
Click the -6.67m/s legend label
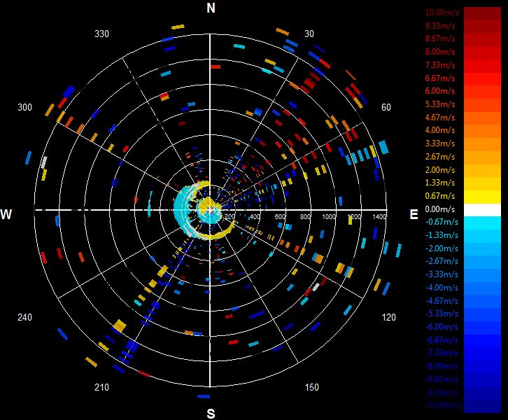click(442, 340)
